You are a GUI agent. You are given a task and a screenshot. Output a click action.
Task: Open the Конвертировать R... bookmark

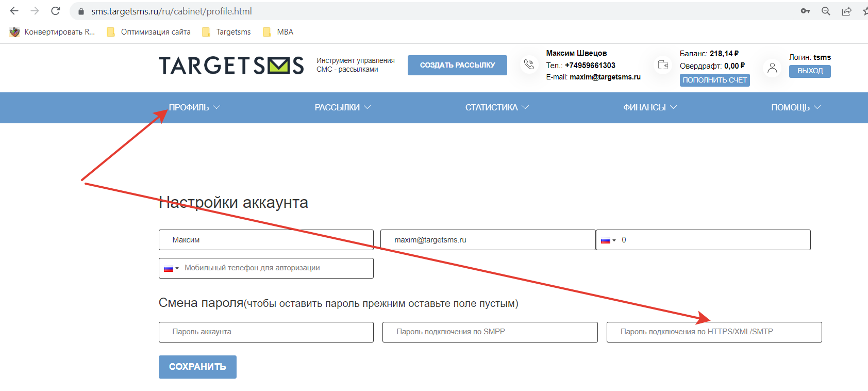coord(52,32)
